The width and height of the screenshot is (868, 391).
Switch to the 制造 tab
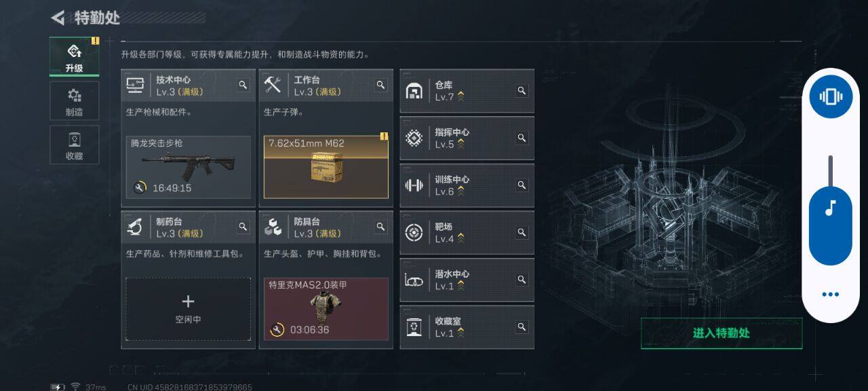coord(75,101)
